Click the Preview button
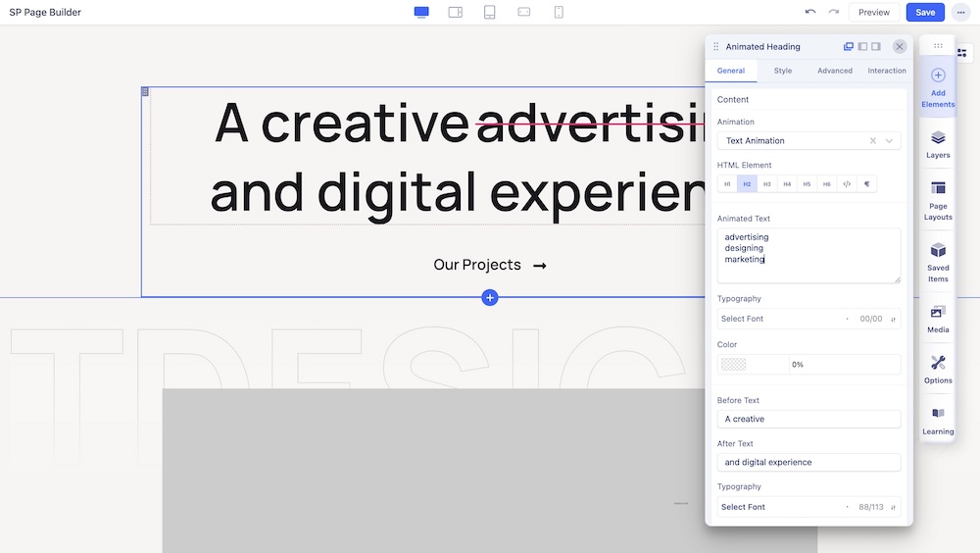980x553 pixels. tap(873, 12)
